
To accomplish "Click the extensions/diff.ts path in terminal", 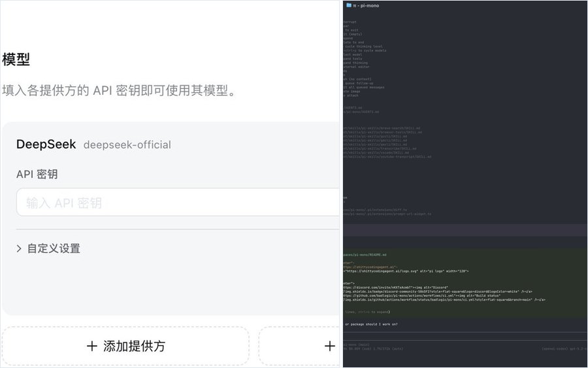I will coord(375,210).
